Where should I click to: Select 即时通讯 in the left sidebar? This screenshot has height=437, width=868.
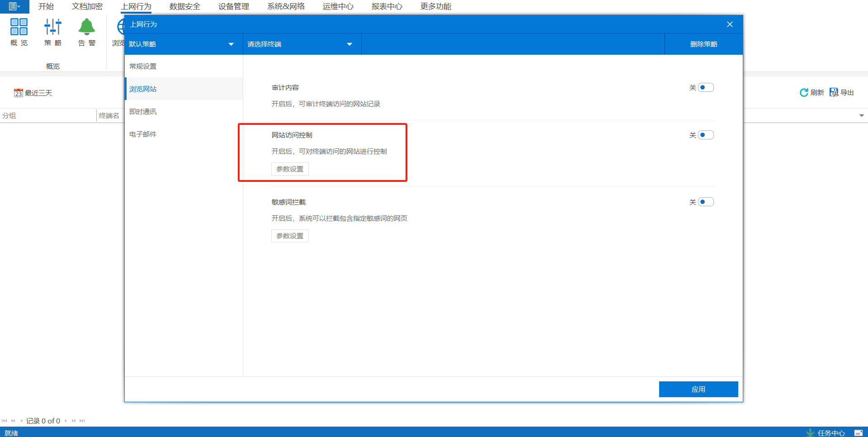[143, 112]
